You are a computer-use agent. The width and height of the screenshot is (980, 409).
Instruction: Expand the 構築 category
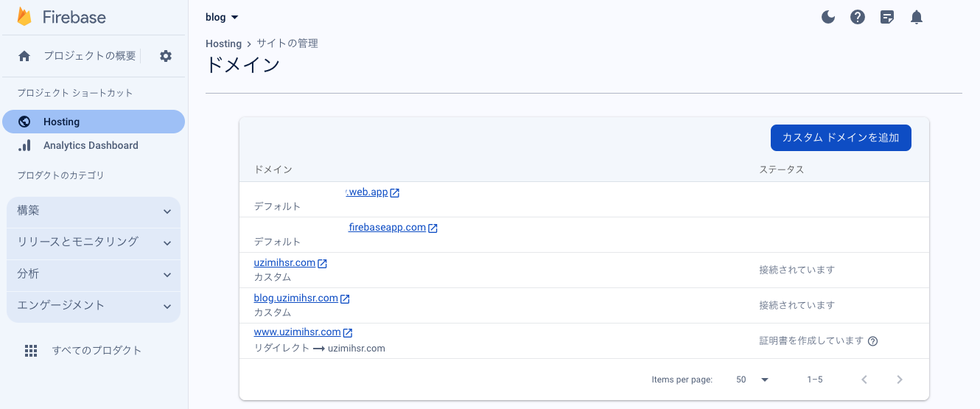click(x=94, y=211)
